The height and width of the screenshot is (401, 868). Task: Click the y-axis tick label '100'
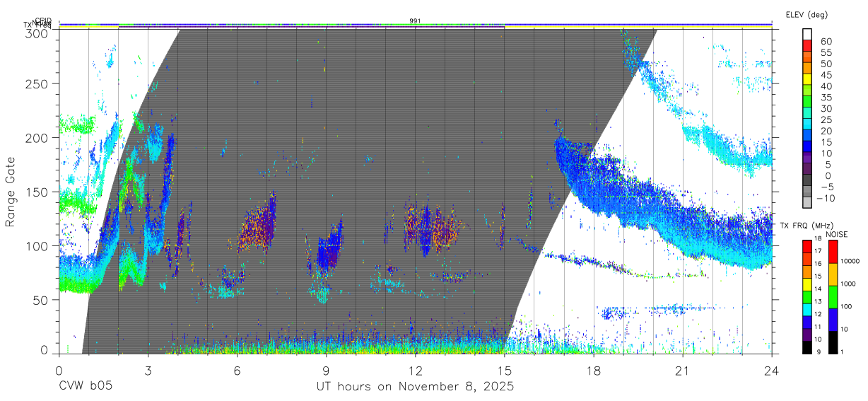(x=37, y=245)
